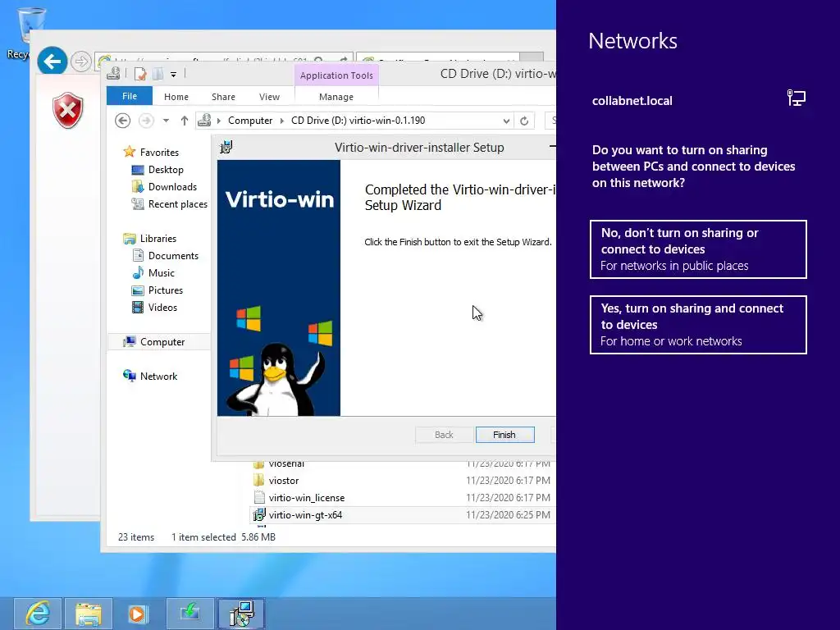Launch the media player taskbar icon
840x630 pixels.
click(x=138, y=613)
